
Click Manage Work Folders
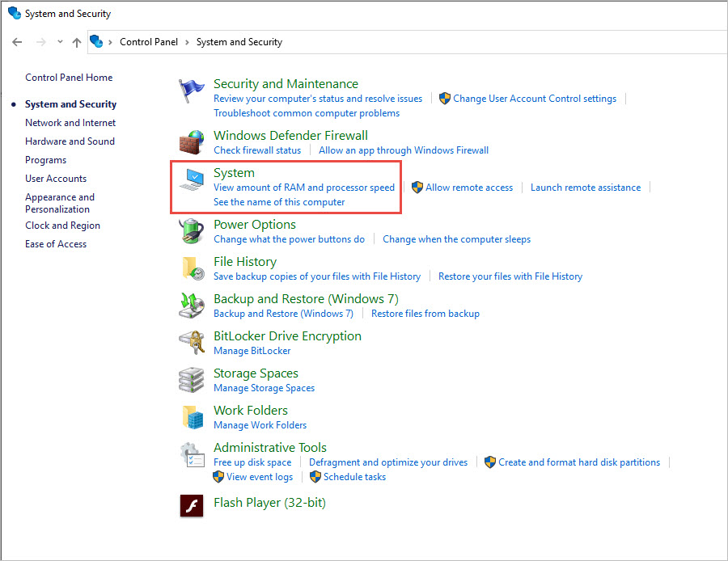(x=260, y=425)
